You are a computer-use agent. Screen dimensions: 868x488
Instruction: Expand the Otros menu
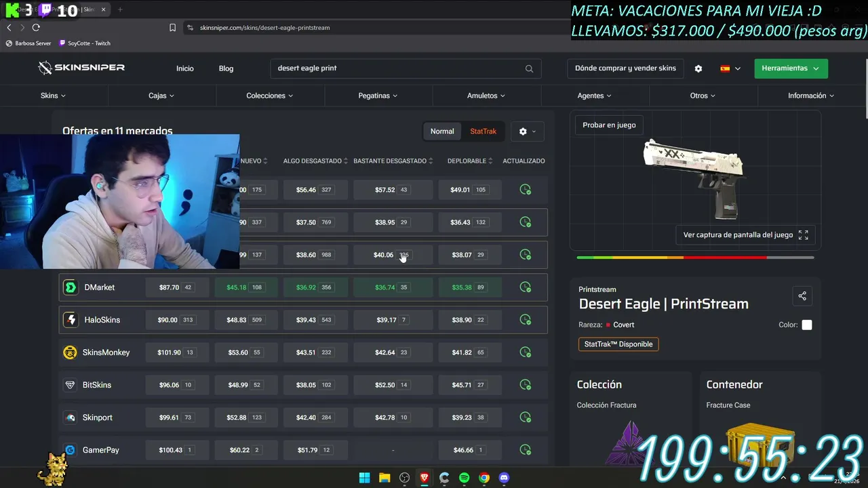(703, 96)
